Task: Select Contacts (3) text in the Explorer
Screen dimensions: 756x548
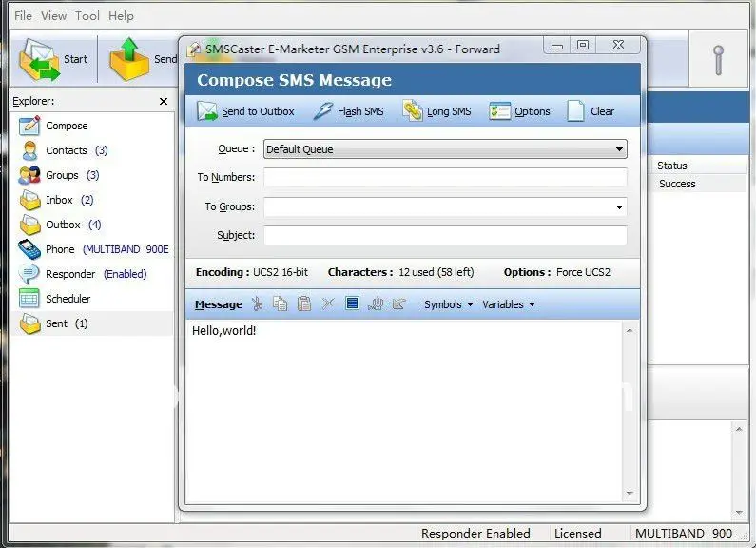Action: (77, 150)
